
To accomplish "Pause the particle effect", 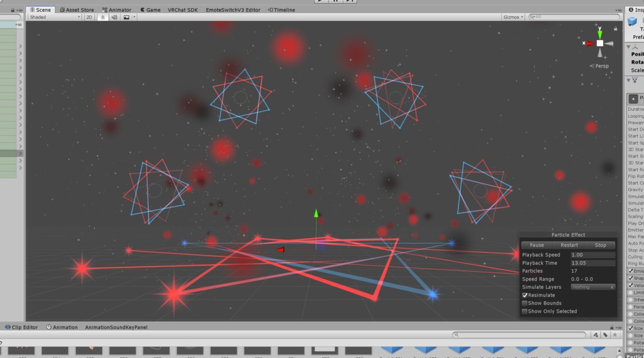I will [x=536, y=245].
